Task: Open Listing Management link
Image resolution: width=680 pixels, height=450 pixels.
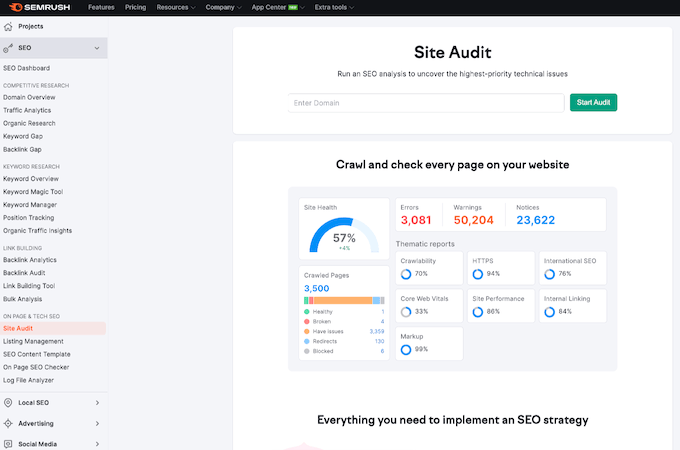Action: pos(33,341)
